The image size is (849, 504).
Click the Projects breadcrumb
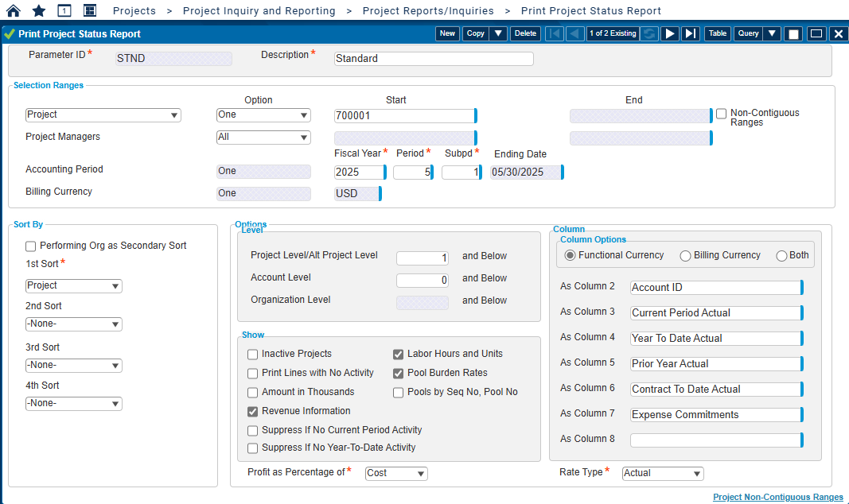pyautogui.click(x=134, y=10)
